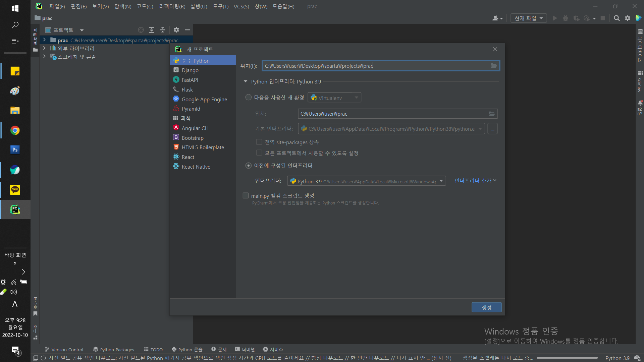Open the IDE settings gear in toolbar

point(628,18)
